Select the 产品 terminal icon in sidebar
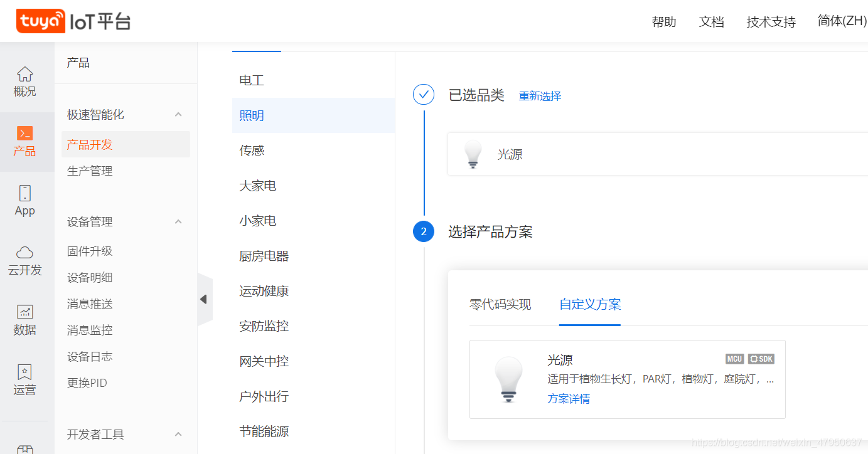The width and height of the screenshot is (868, 454). (x=24, y=134)
